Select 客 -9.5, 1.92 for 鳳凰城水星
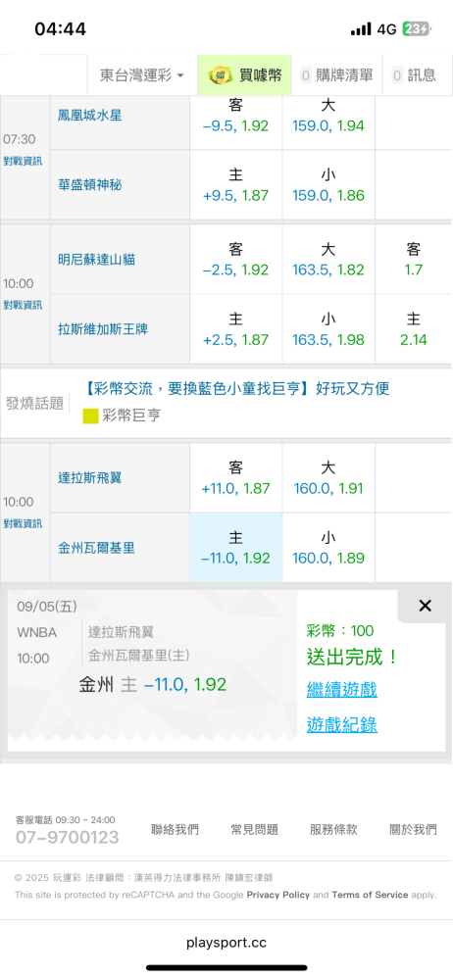The height and width of the screenshot is (980, 453). pos(236,117)
